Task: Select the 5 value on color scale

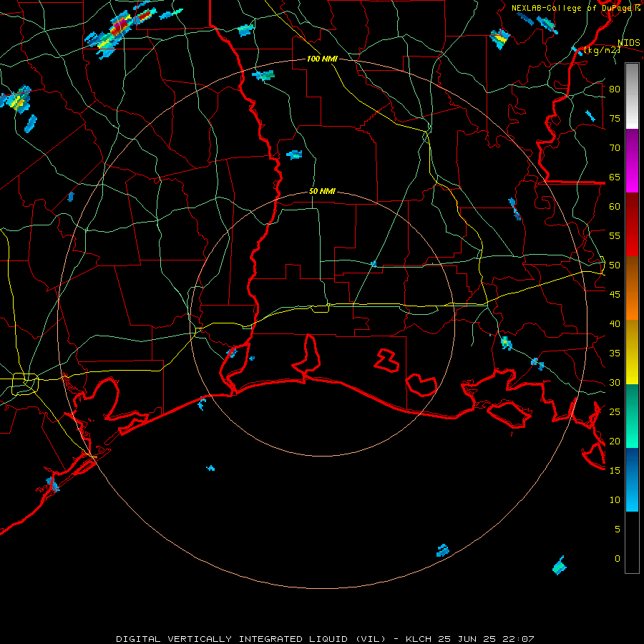Action: point(618,530)
